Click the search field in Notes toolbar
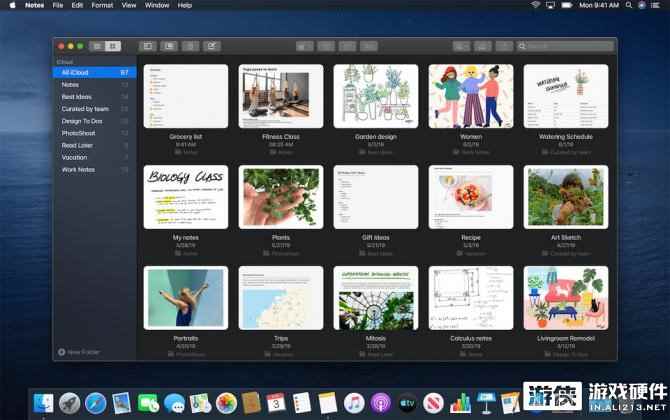 click(x=565, y=46)
